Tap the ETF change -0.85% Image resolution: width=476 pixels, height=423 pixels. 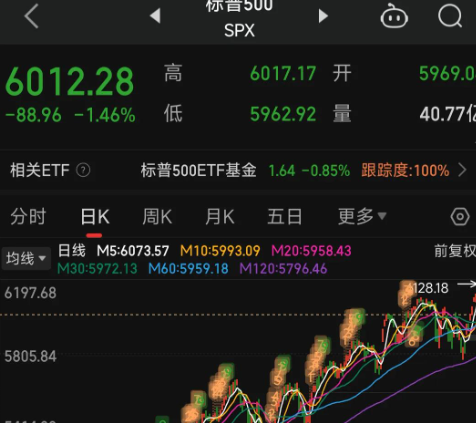point(326,171)
